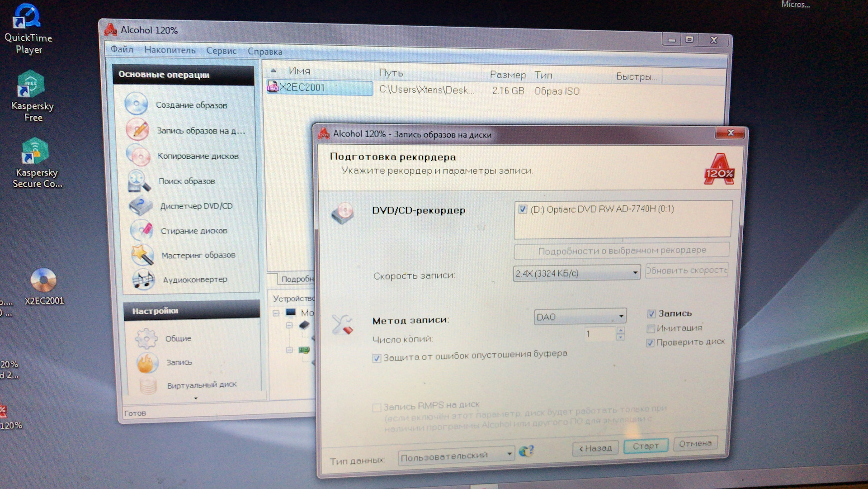The image size is (868, 489).
Task: Click the Alcohol 120% main window title icon
Action: tap(110, 30)
